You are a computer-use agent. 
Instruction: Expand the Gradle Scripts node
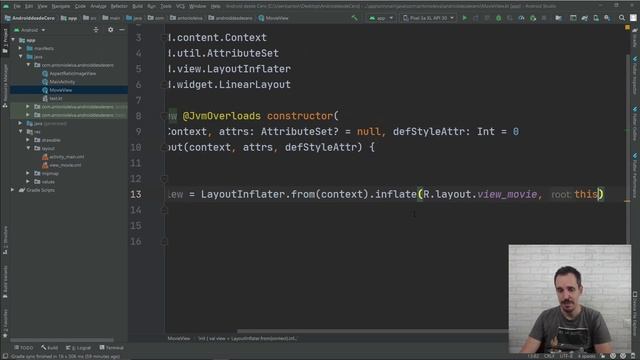(13, 190)
